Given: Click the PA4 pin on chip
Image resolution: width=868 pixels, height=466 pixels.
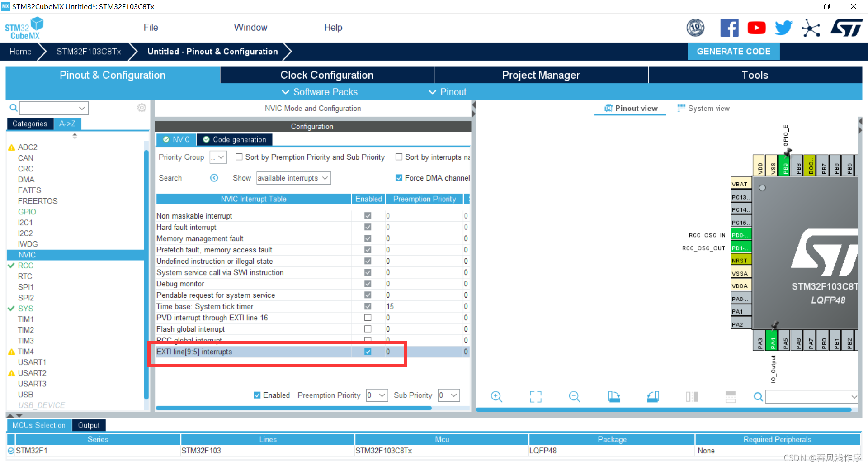Looking at the screenshot, I should click(773, 340).
